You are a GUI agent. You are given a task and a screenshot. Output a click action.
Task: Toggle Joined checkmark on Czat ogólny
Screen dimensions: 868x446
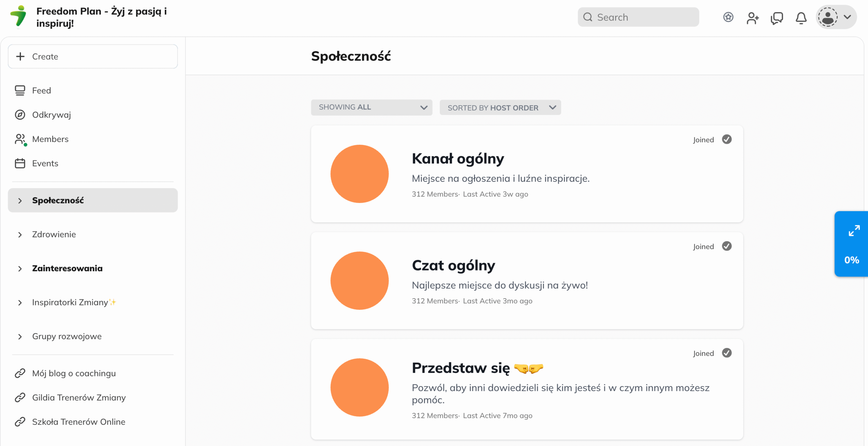click(727, 246)
